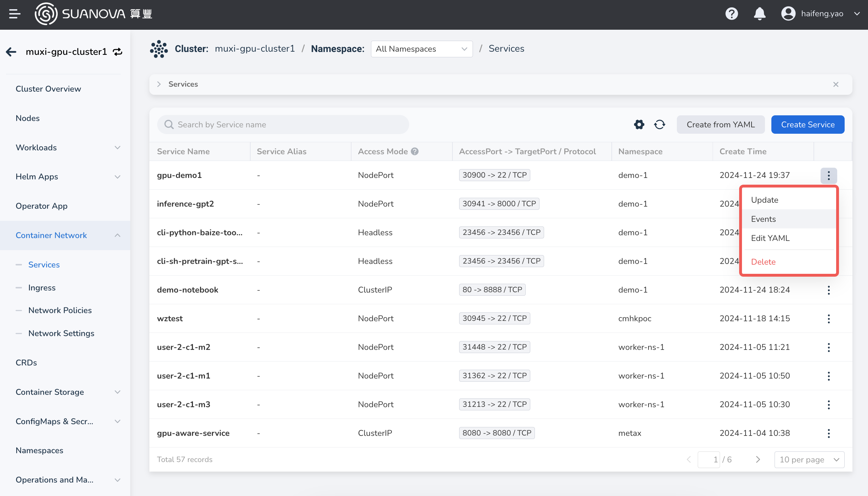Image resolution: width=868 pixels, height=496 pixels.
Task: Click the refresh services list icon
Action: point(660,125)
